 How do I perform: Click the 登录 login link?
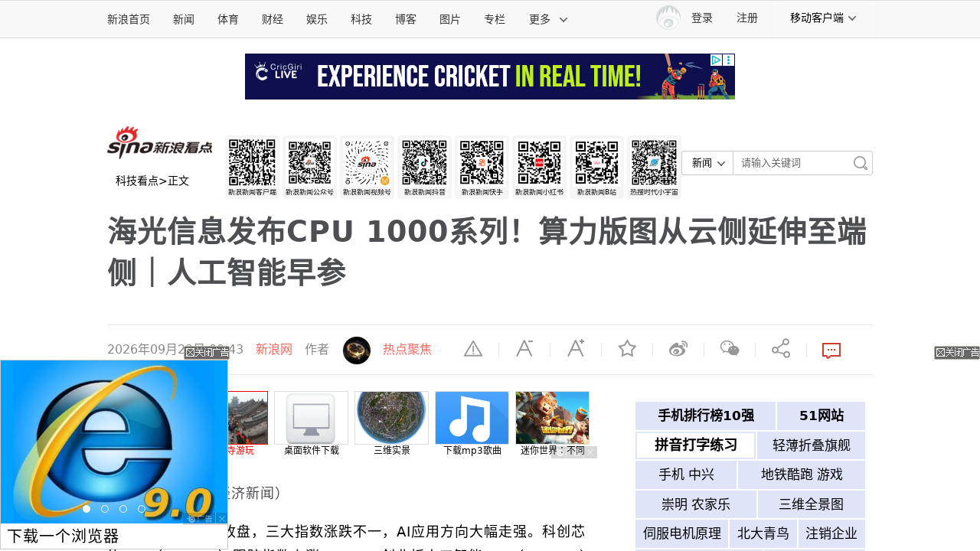(x=702, y=18)
